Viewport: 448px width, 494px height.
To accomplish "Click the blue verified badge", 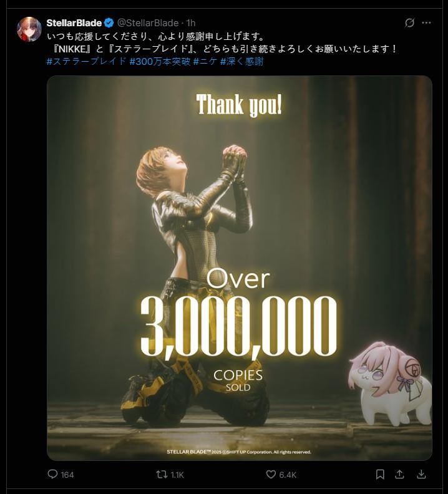I will coord(109,23).
